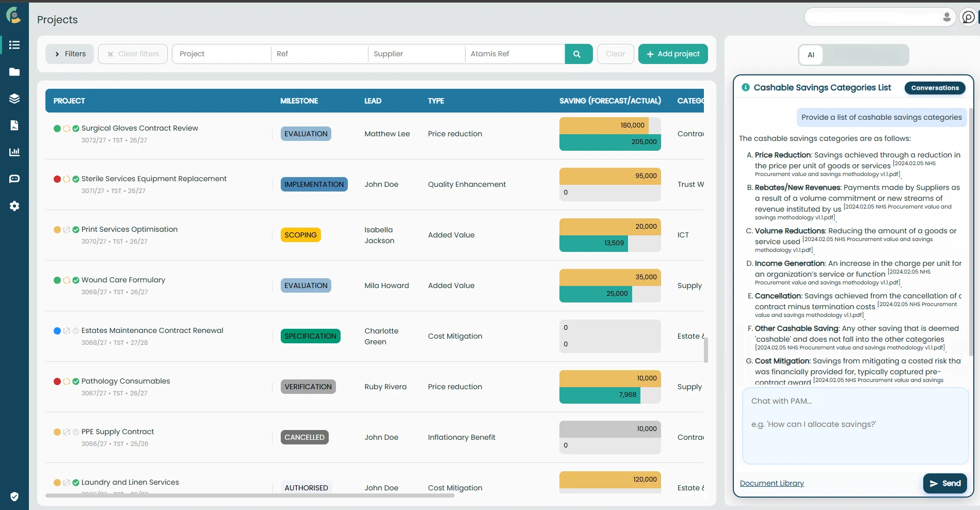
Task: Open the document report icon in sidebar
Action: click(14, 125)
